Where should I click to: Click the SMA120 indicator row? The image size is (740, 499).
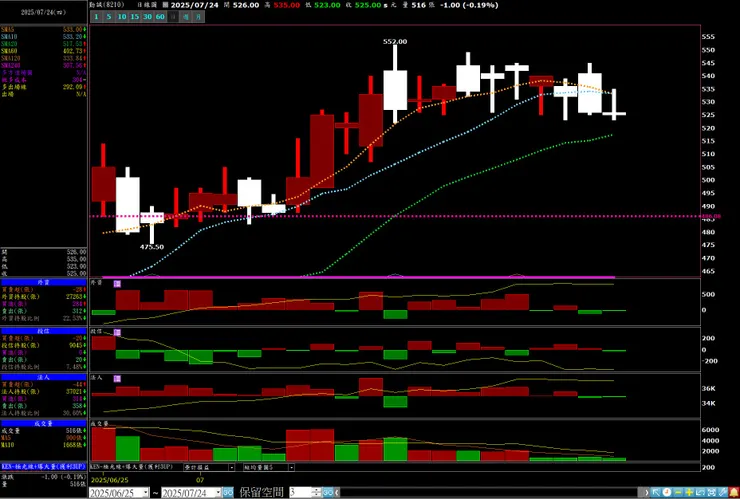[43, 58]
